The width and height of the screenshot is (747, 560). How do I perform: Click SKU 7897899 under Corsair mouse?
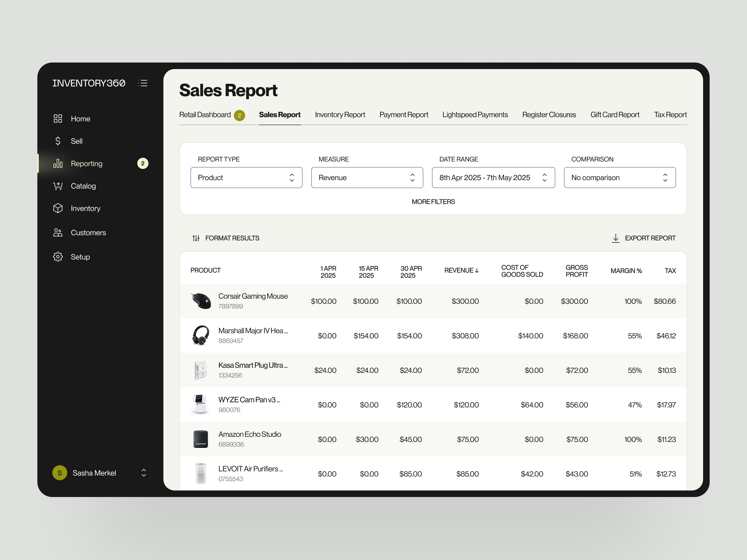tap(230, 306)
